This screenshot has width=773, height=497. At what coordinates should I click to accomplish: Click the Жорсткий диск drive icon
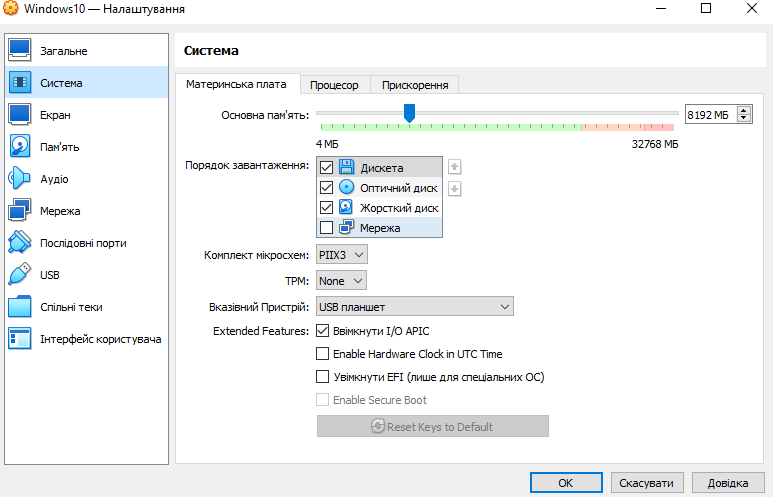(347, 208)
